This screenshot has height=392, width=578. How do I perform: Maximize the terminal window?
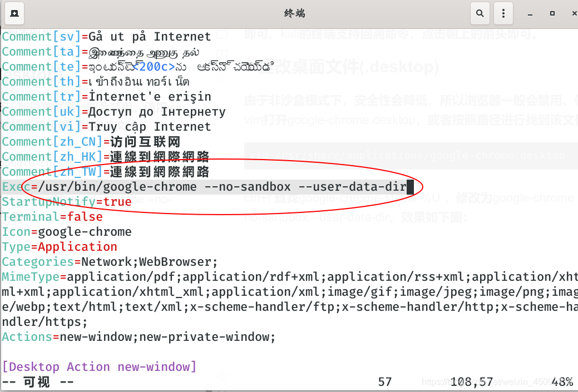tap(552, 13)
